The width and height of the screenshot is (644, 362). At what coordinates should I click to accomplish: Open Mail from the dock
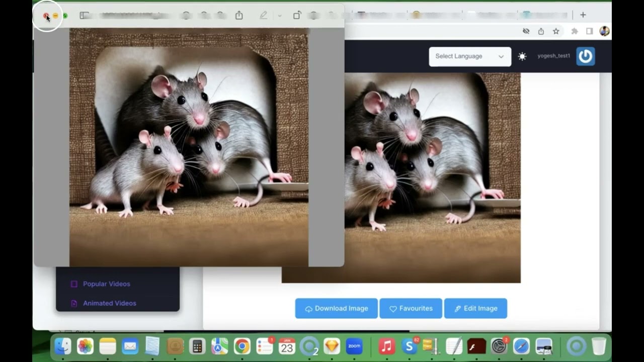[x=130, y=346]
